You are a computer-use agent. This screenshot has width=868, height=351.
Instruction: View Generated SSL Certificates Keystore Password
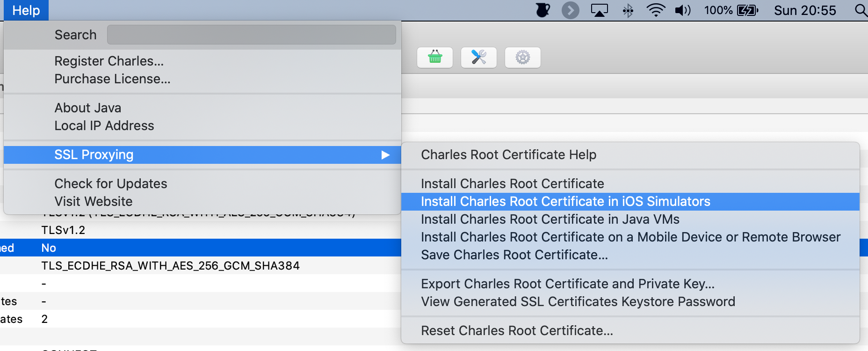(630, 302)
